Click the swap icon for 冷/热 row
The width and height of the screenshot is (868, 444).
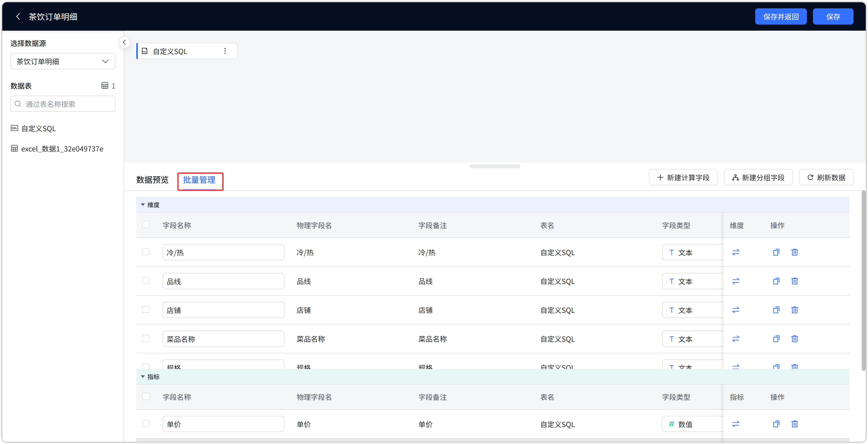tap(736, 252)
